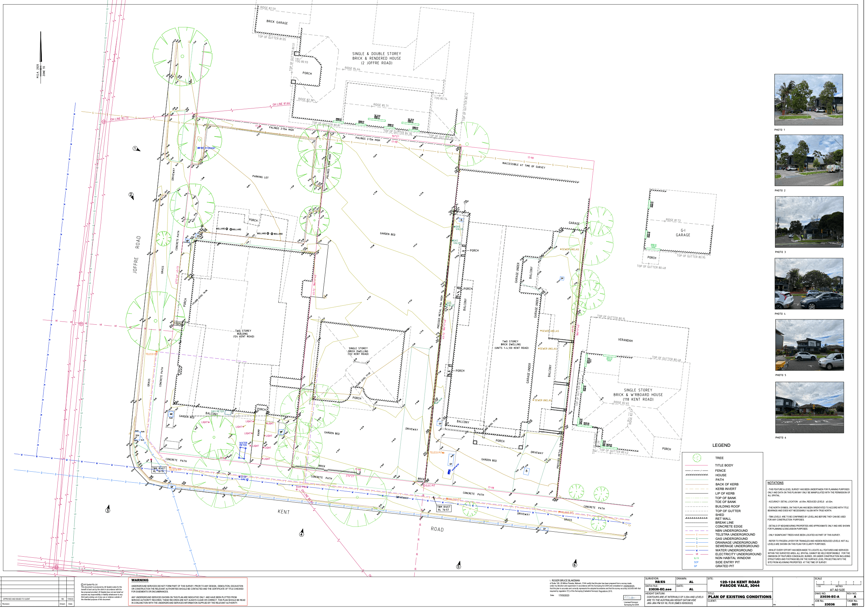Click the 'NOTATIONS' heading
Viewport: 868px width, 610px height.
775,483
